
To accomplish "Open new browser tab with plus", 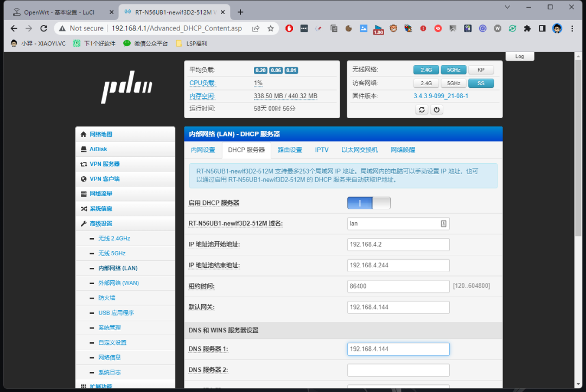I will click(x=240, y=12).
